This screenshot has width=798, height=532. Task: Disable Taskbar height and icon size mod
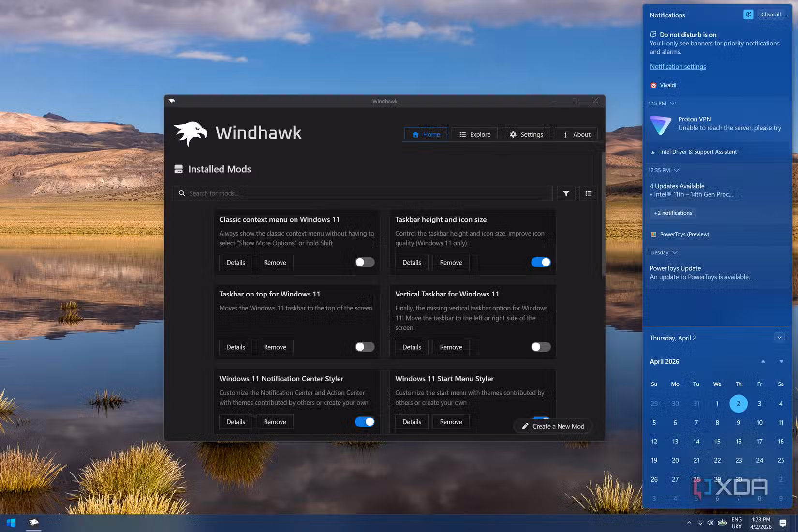(x=541, y=262)
